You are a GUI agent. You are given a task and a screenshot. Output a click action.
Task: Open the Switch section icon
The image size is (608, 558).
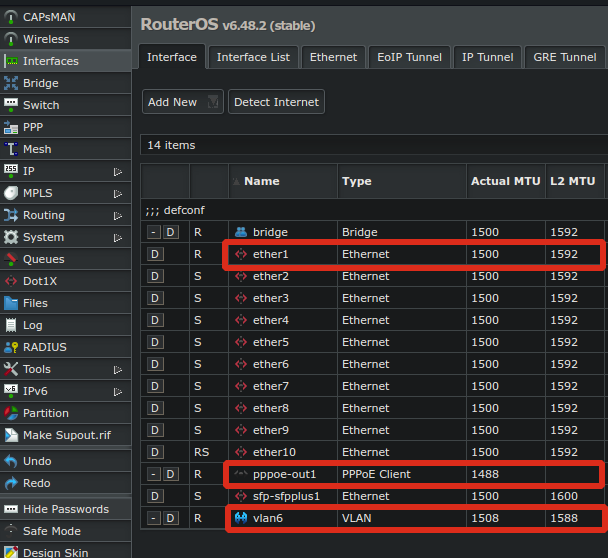point(12,105)
